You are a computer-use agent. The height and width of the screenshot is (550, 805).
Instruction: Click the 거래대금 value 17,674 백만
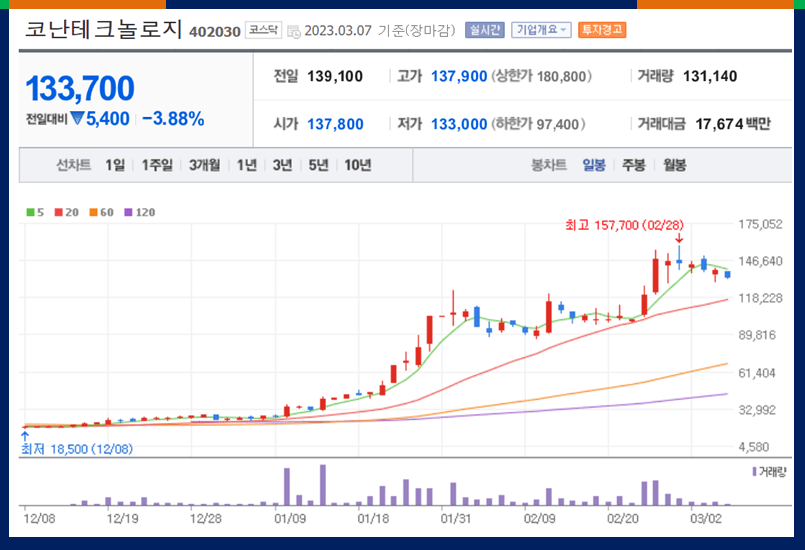[x=733, y=124]
